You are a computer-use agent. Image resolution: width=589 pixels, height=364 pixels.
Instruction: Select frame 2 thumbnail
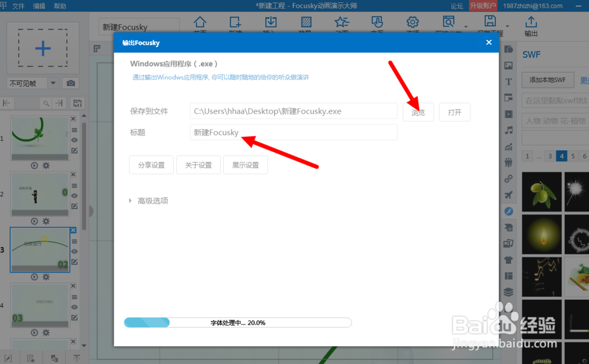tap(40, 194)
